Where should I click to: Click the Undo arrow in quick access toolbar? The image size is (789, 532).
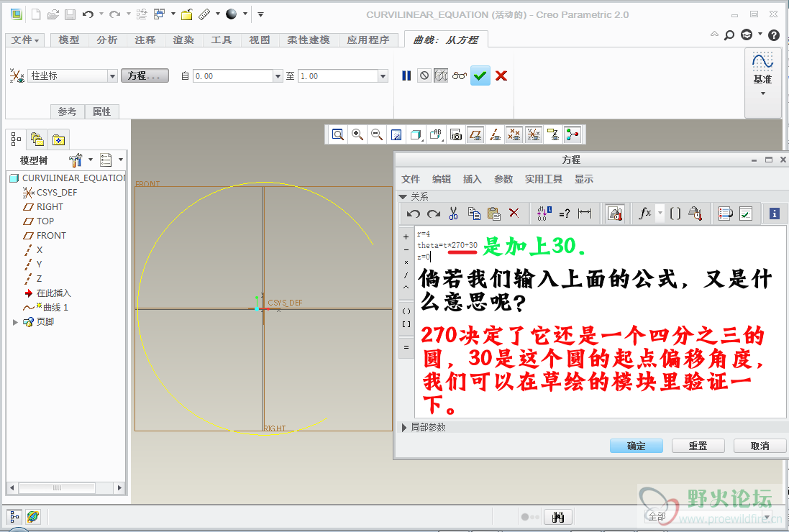click(x=88, y=14)
